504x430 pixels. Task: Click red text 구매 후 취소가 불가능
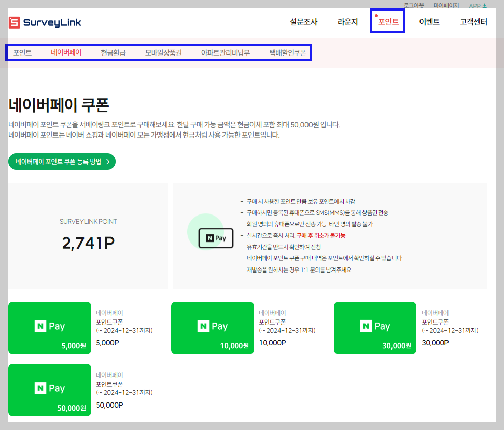coord(321,235)
